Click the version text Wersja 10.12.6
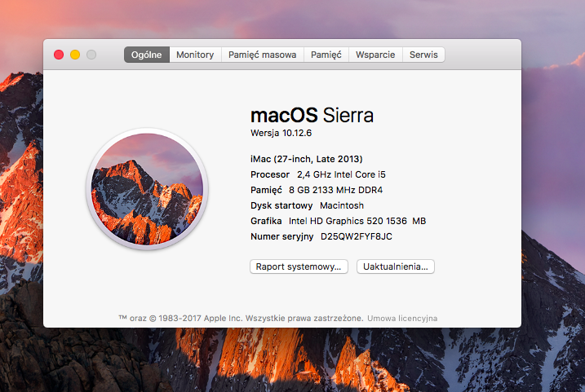Screen dimensions: 585x392 [281, 133]
